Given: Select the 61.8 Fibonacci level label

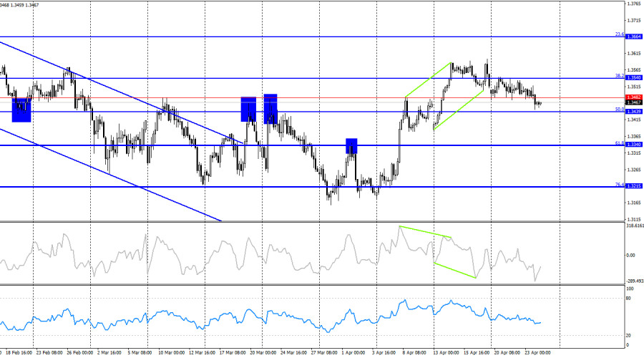Looking at the screenshot, I should (620, 143).
